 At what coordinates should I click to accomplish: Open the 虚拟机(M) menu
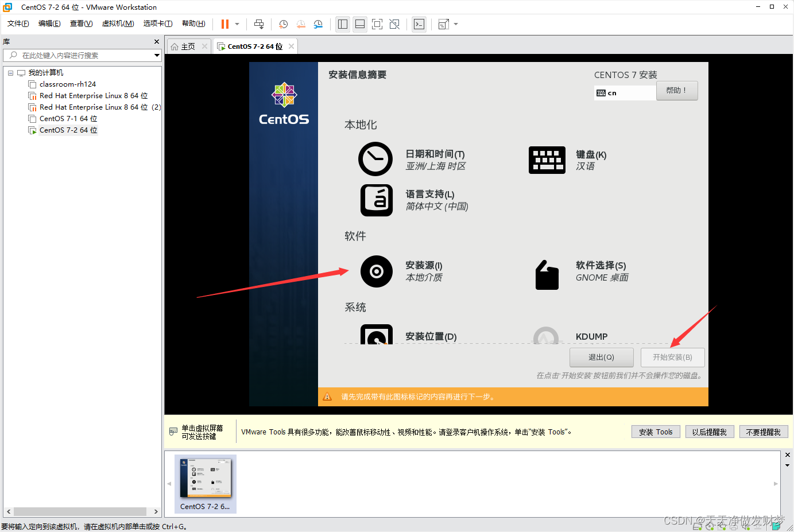pyautogui.click(x=118, y=24)
